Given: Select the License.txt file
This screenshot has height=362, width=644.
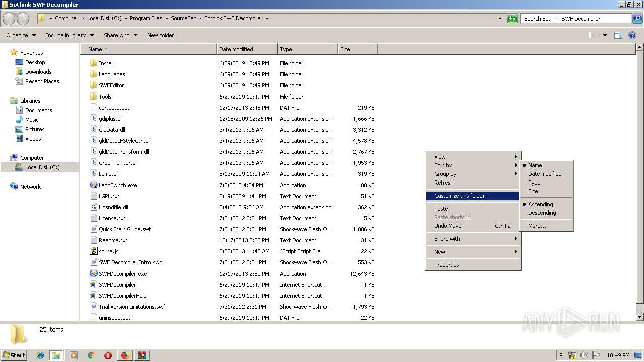Looking at the screenshot, I should click(112, 218).
